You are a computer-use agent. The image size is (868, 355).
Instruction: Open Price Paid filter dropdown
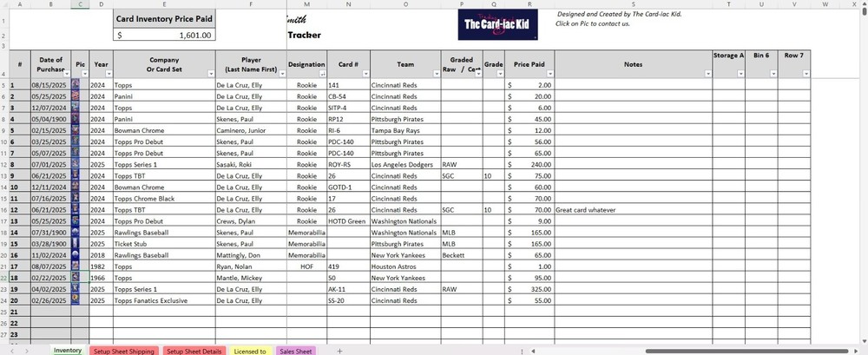(549, 74)
